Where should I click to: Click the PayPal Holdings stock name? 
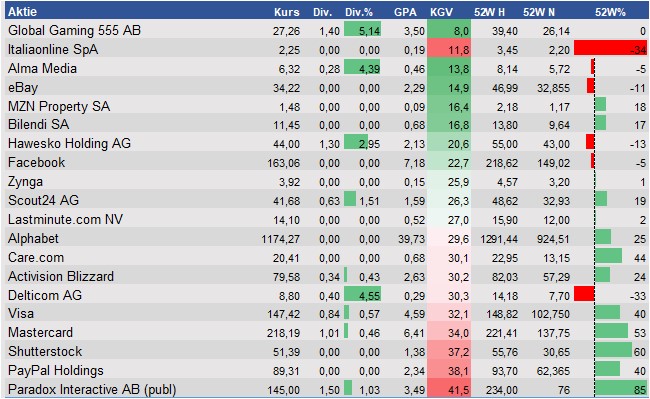tap(56, 370)
